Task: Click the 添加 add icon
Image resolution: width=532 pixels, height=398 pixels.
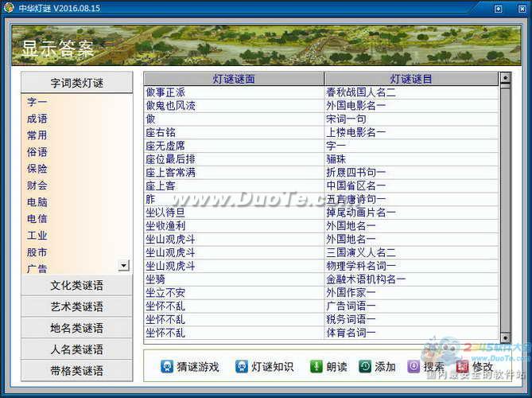Action: 364,366
